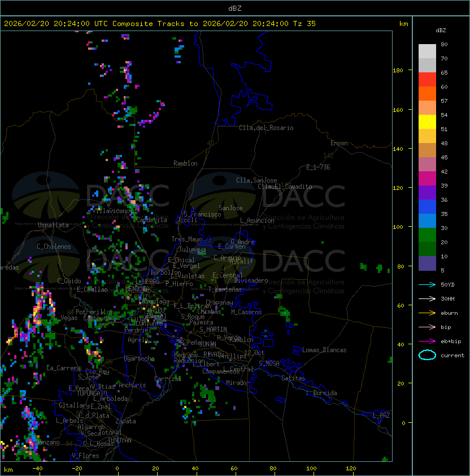Image resolution: width=470 pixels, height=476 pixels.
Task: Click the L_Asuncion map label
Action: [x=257, y=220]
